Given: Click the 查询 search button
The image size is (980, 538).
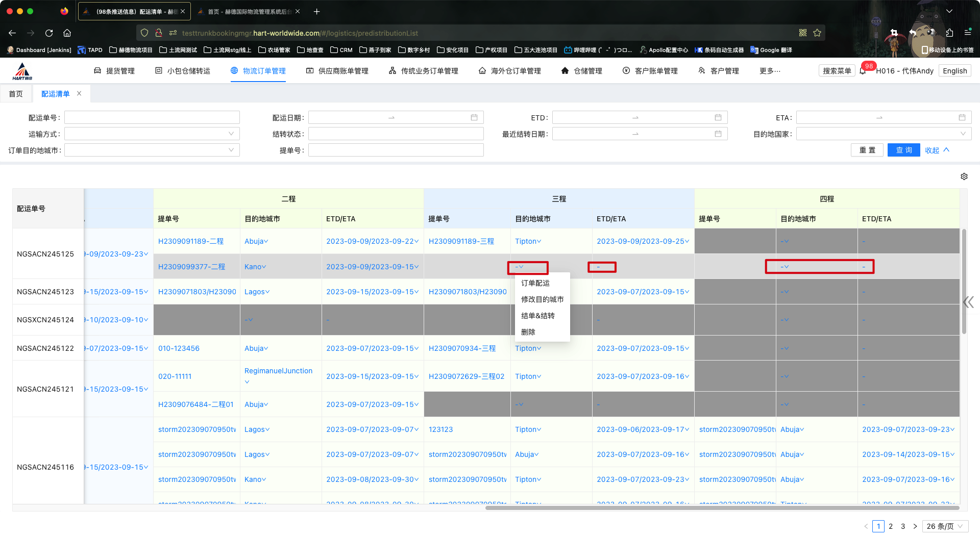Looking at the screenshot, I should point(903,150).
